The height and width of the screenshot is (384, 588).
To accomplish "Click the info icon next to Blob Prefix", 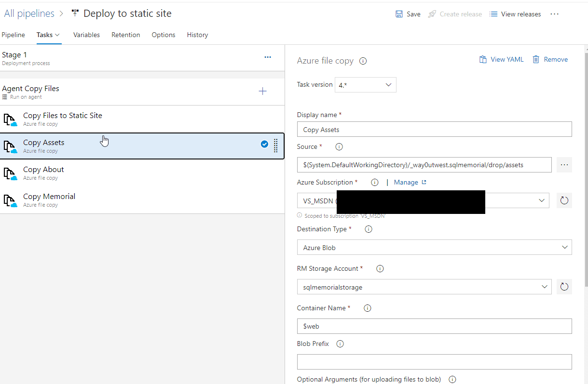I will pyautogui.click(x=340, y=344).
